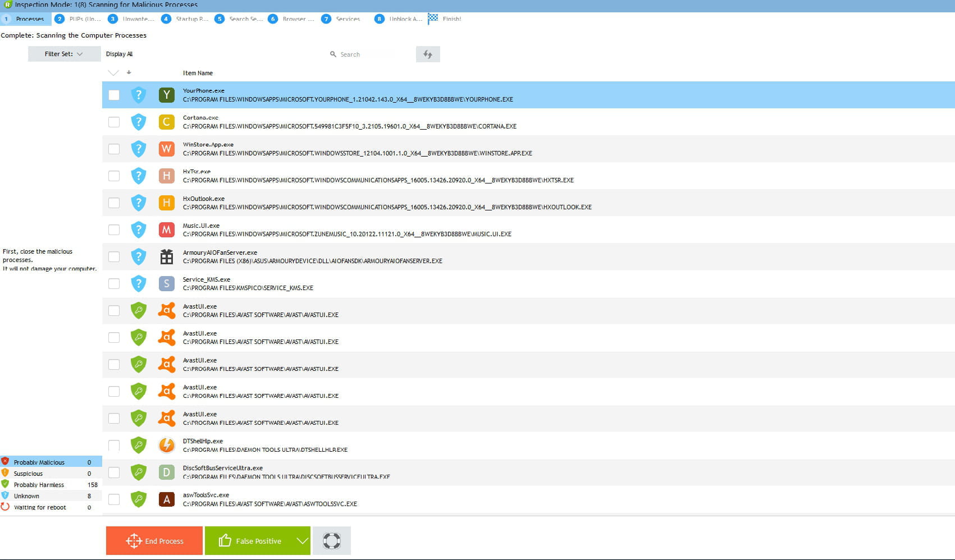Screen dimensions: 955x560
Task: Check the box for Service_KMS.exe
Action: (114, 284)
